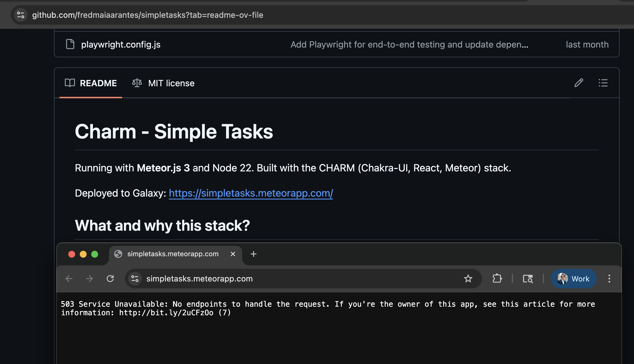Click the GitHub URL in the address bar

[147, 15]
